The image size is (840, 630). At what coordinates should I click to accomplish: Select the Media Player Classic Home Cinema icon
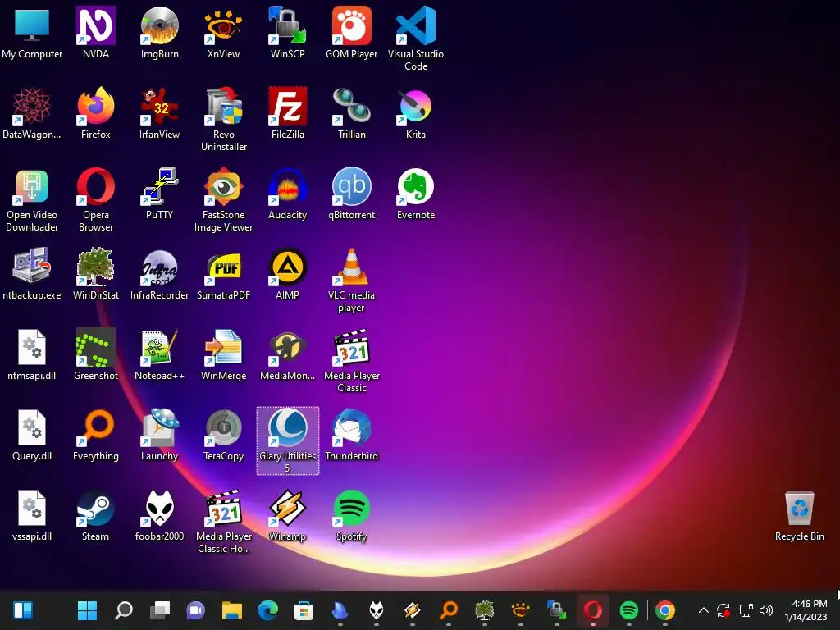tap(223, 521)
